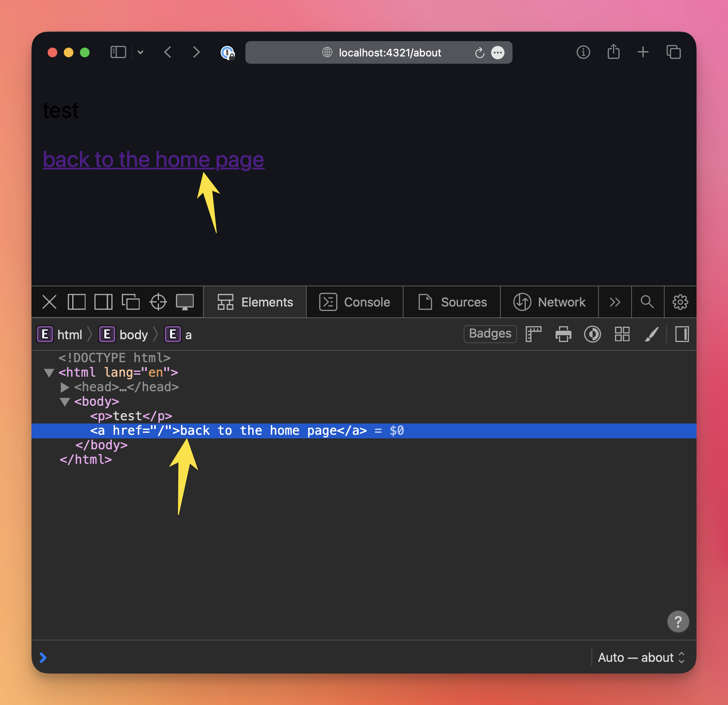This screenshot has height=705, width=728.
Task: Show the details sidebar in Elements
Action: 682,334
